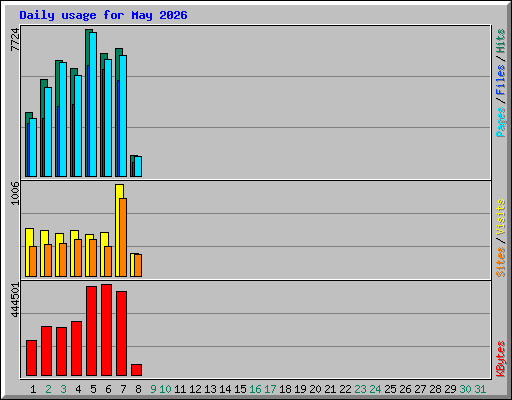
Task: Click the 444501 KBytes axis label
Action: click(x=15, y=300)
